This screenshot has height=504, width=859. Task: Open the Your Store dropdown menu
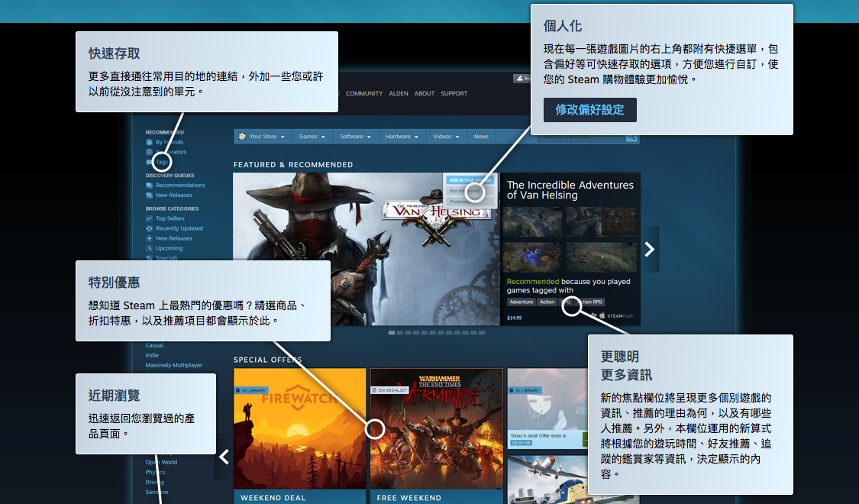click(x=263, y=137)
